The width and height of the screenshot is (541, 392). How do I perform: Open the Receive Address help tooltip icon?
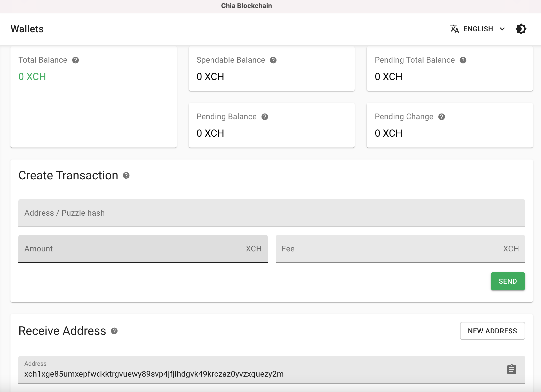point(114,331)
